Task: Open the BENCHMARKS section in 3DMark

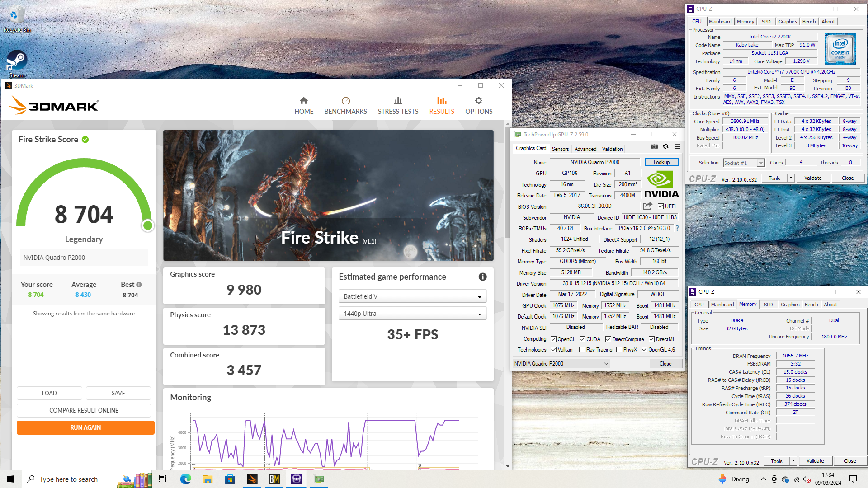Action: tap(345, 106)
